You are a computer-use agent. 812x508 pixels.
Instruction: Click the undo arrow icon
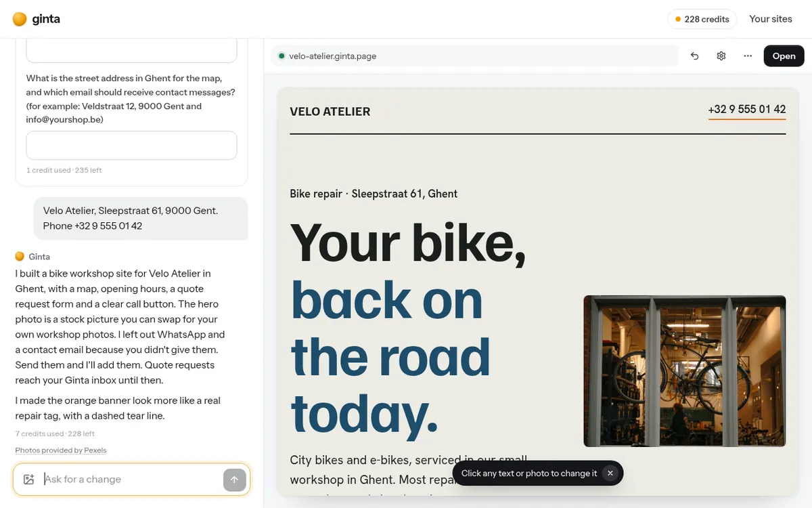pos(694,56)
